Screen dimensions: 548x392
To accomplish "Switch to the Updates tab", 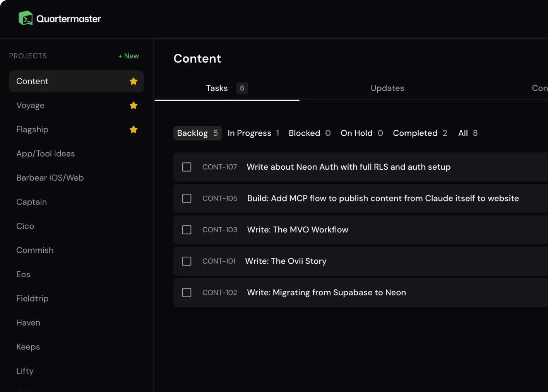I will (387, 88).
